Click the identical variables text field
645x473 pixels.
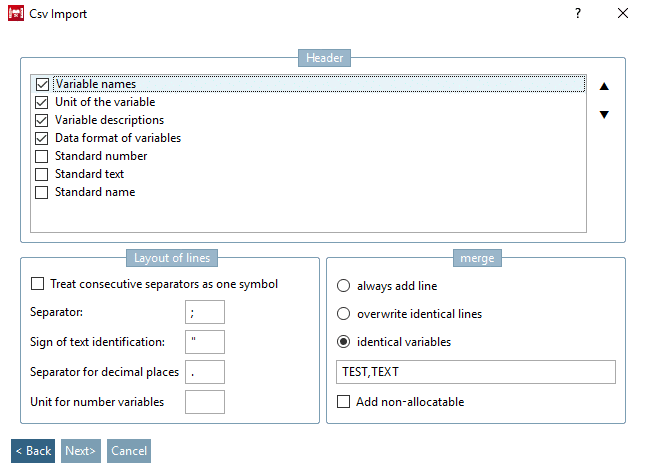click(475, 372)
